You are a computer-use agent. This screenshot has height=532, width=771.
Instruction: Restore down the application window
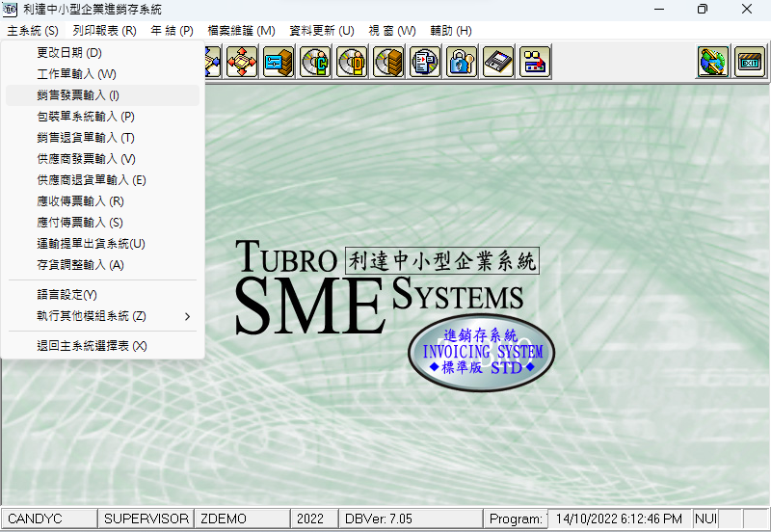click(x=703, y=10)
